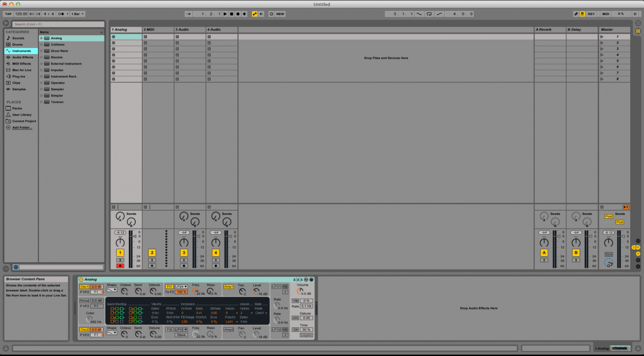
Task: Deactivate track 2 with its track activator
Action: click(x=152, y=252)
